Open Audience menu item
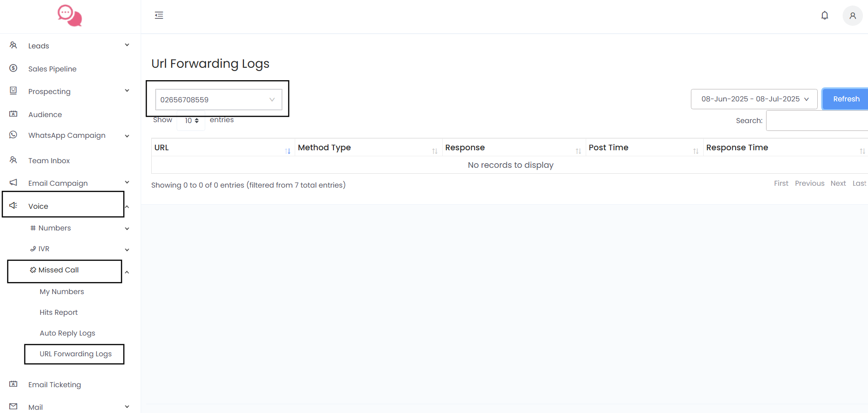 [45, 114]
